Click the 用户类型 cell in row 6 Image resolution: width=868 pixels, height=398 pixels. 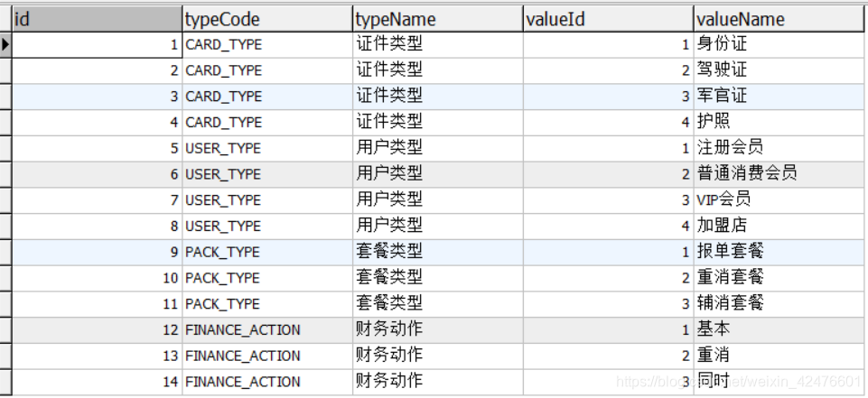click(438, 174)
